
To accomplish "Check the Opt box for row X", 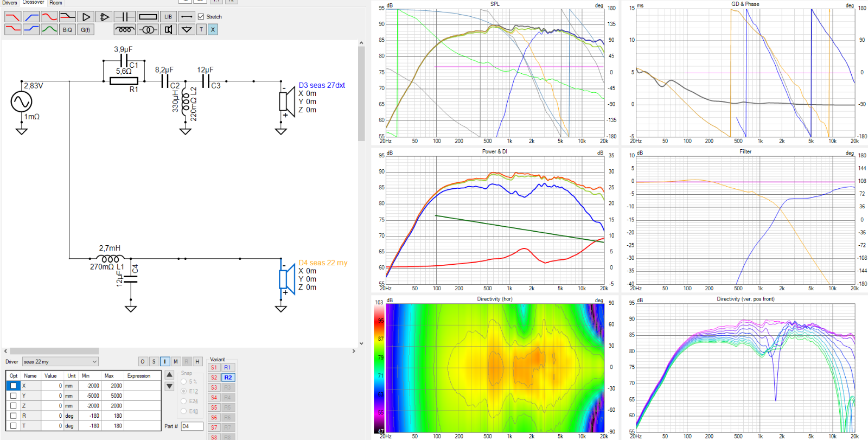I will pos(14,386).
